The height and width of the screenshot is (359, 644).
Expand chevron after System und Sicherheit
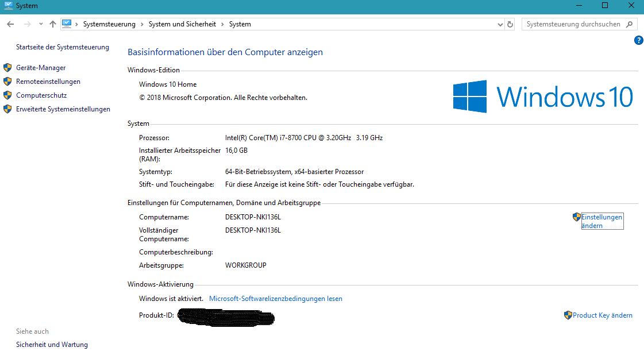tap(222, 24)
